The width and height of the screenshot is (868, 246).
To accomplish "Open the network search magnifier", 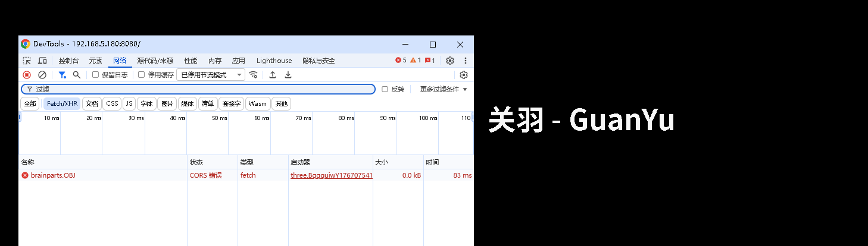I will pos(77,75).
